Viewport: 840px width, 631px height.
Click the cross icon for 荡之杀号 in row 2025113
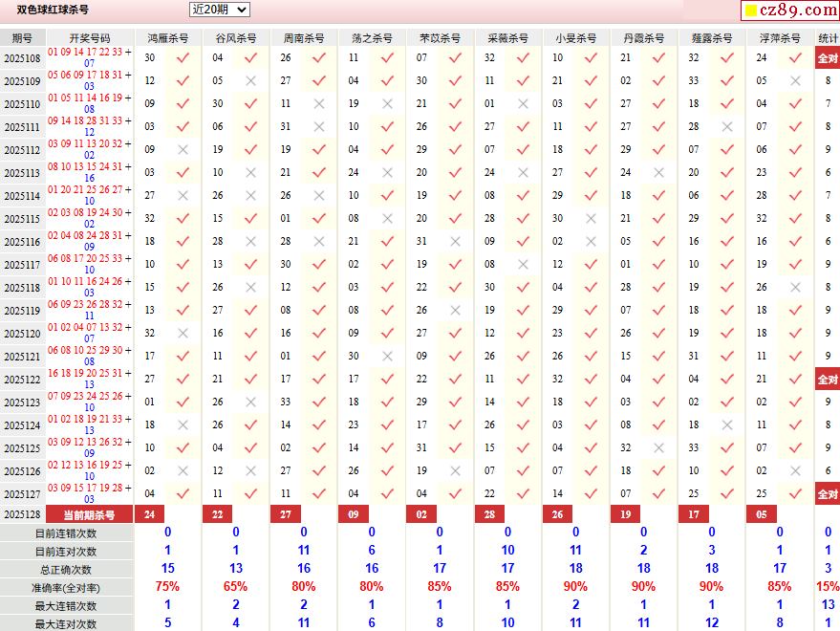(x=387, y=173)
